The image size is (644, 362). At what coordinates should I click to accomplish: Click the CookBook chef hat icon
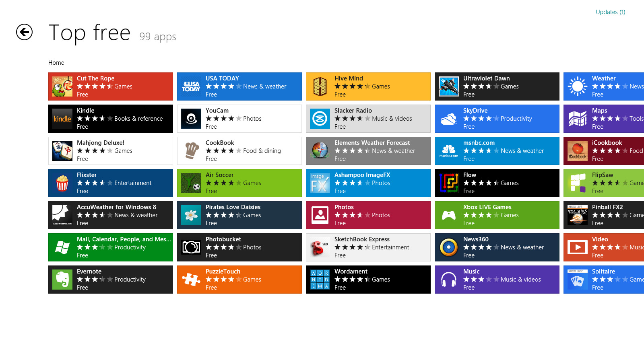click(x=191, y=151)
